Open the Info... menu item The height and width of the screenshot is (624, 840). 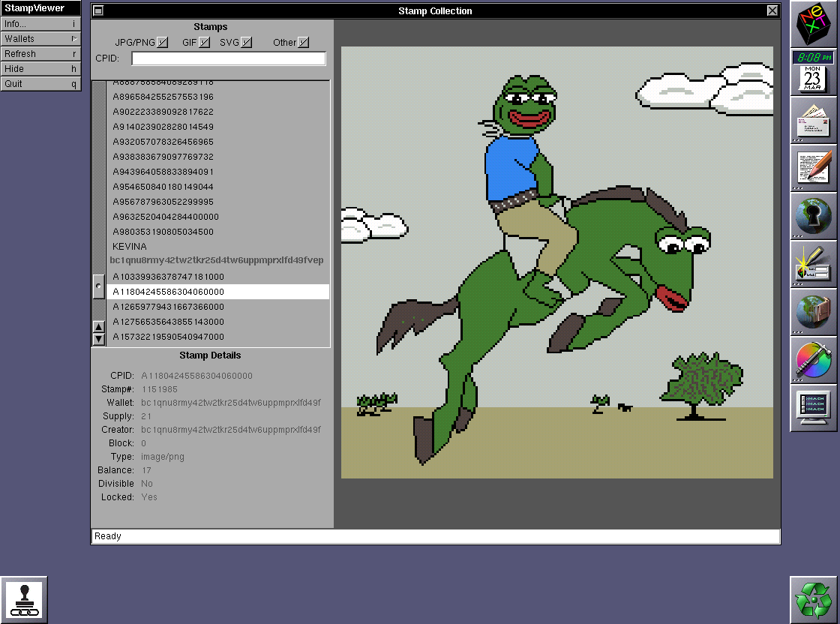[x=40, y=23]
